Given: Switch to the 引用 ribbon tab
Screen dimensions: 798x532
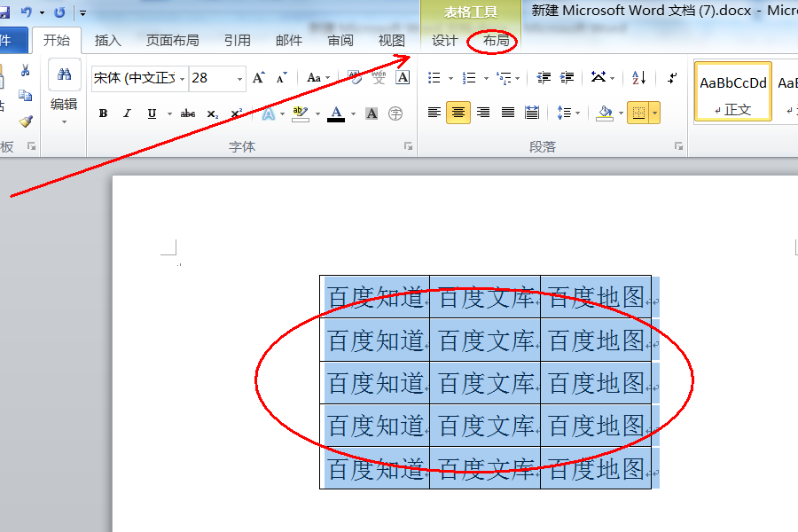Looking at the screenshot, I should pyautogui.click(x=237, y=40).
